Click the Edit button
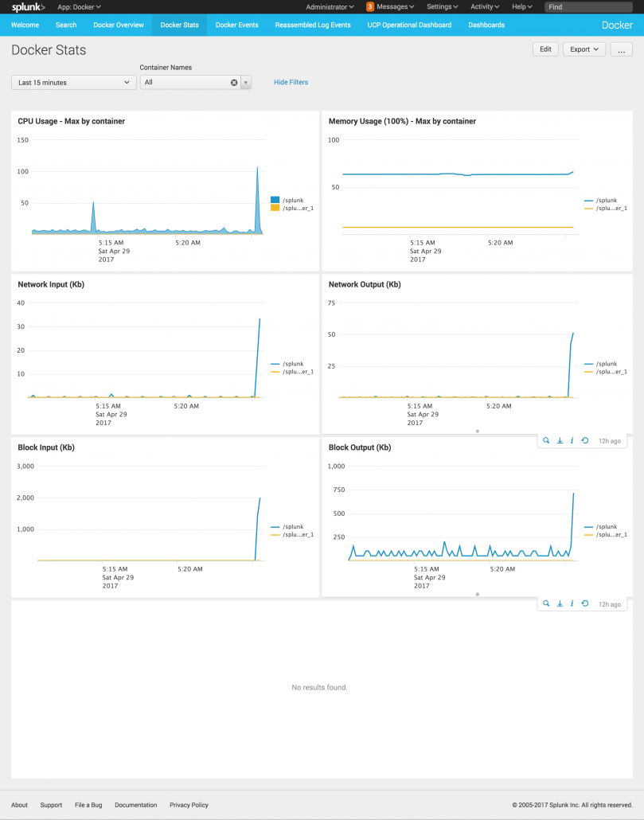This screenshot has height=820, width=644. pyautogui.click(x=545, y=49)
